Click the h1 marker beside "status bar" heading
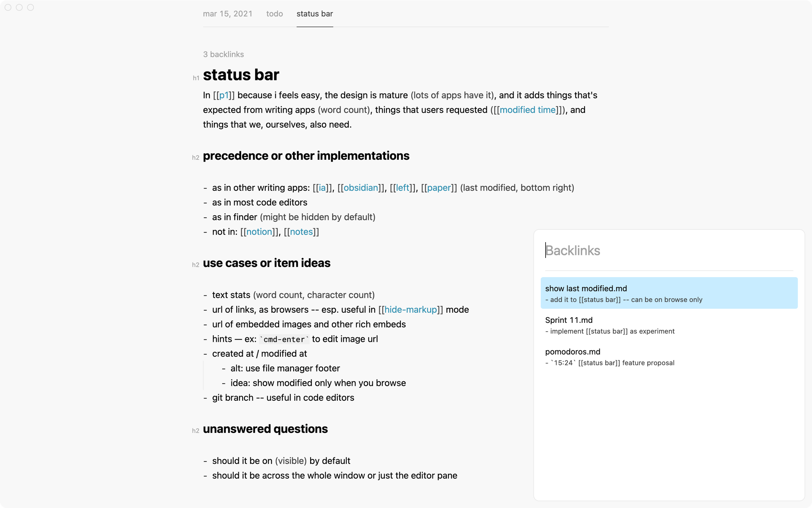Viewport: 812px width, 508px height. coord(196,77)
